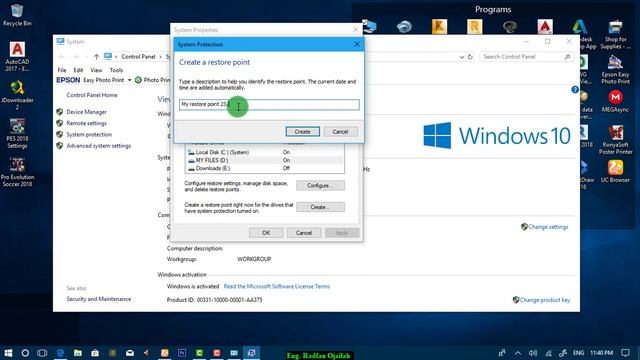Open Remote settings link in the sidebar

point(87,123)
